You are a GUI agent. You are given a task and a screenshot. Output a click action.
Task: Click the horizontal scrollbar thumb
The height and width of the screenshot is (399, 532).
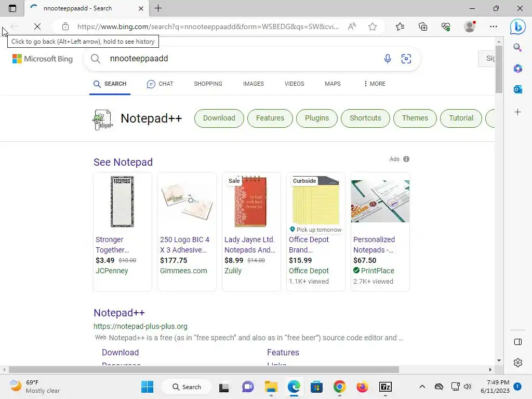[204, 369]
